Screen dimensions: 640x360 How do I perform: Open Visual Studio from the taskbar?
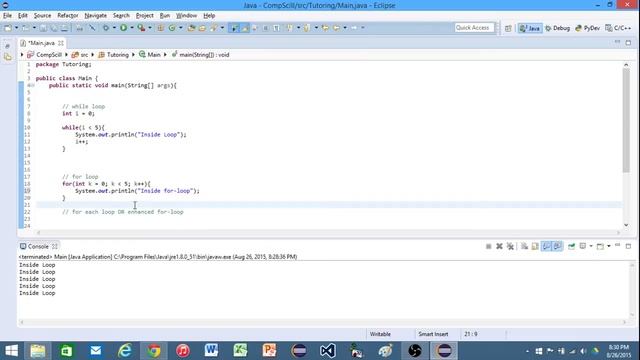click(328, 351)
